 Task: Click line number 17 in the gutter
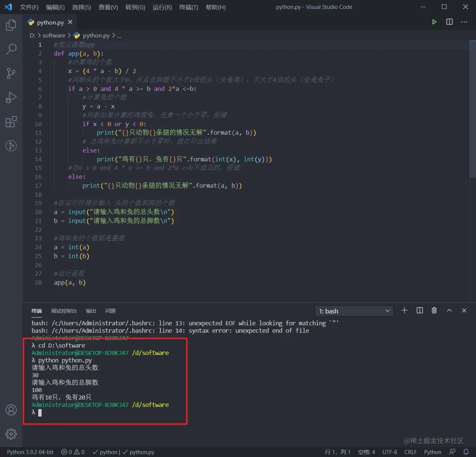pyautogui.click(x=38, y=185)
